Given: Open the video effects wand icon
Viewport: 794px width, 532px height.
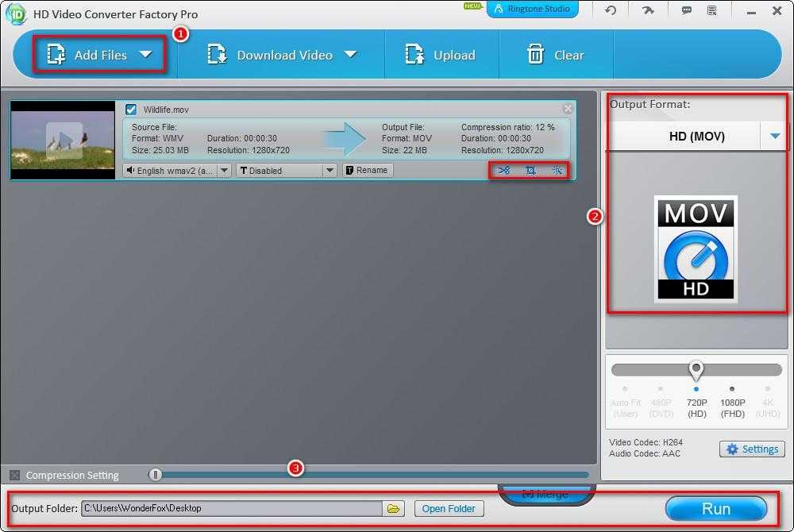Looking at the screenshot, I should point(557,170).
